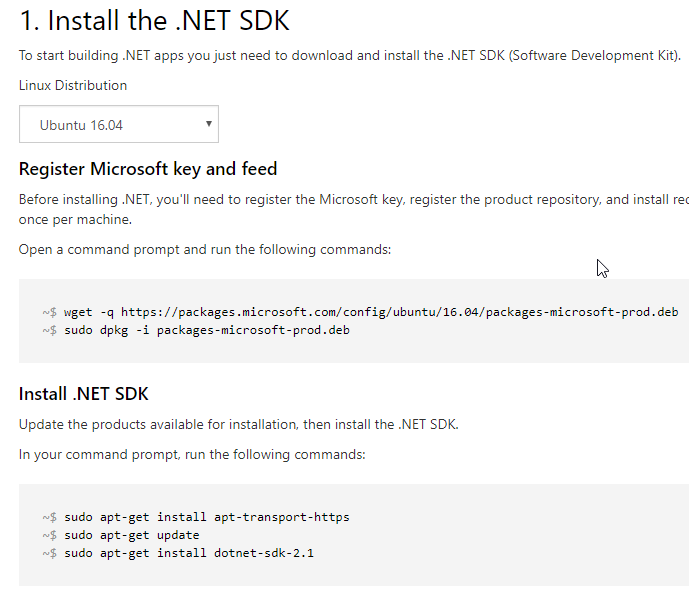Click the 'Open a command prompt and run' text
Viewport: 689px width, 598px height.
[205, 248]
